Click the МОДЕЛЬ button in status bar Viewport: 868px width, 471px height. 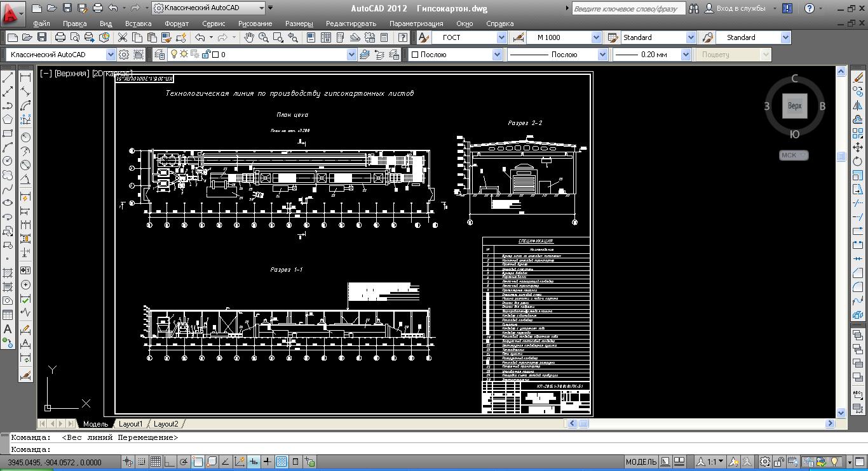coord(641,462)
